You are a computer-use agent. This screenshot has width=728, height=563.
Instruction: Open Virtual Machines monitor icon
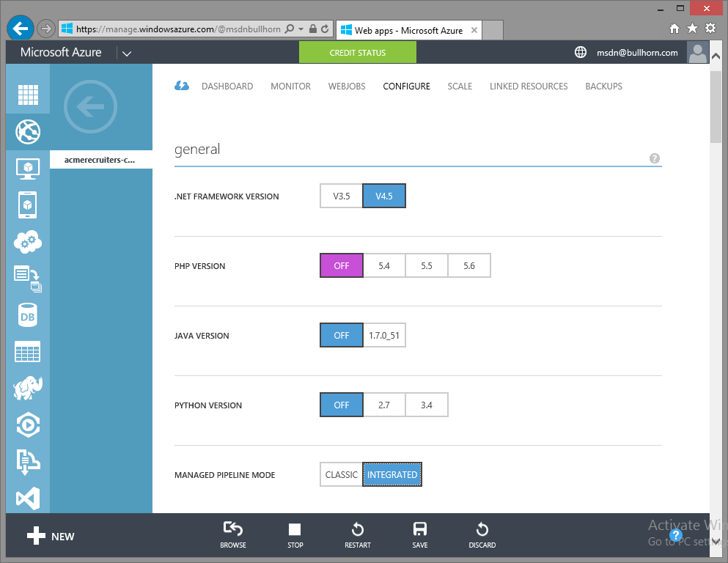click(28, 169)
